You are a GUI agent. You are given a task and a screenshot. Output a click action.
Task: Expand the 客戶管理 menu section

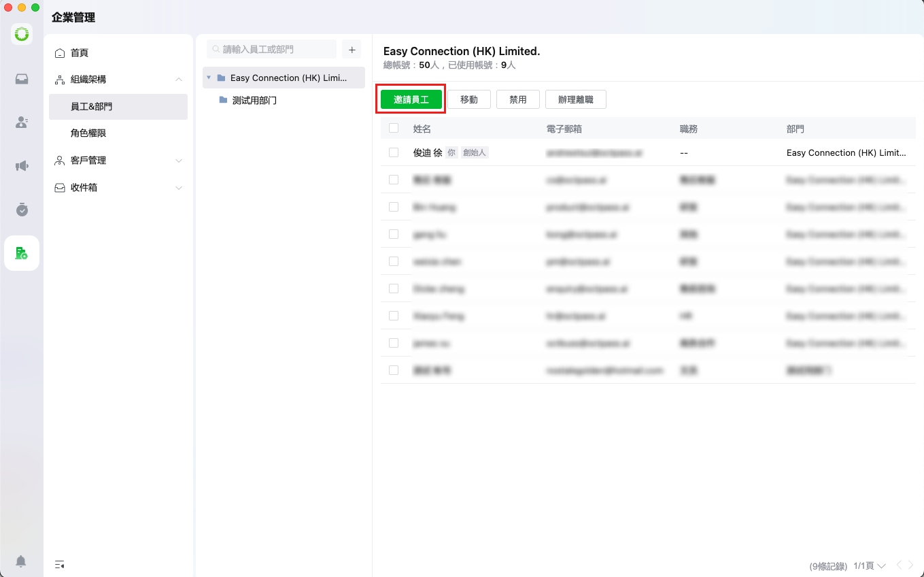coord(179,161)
